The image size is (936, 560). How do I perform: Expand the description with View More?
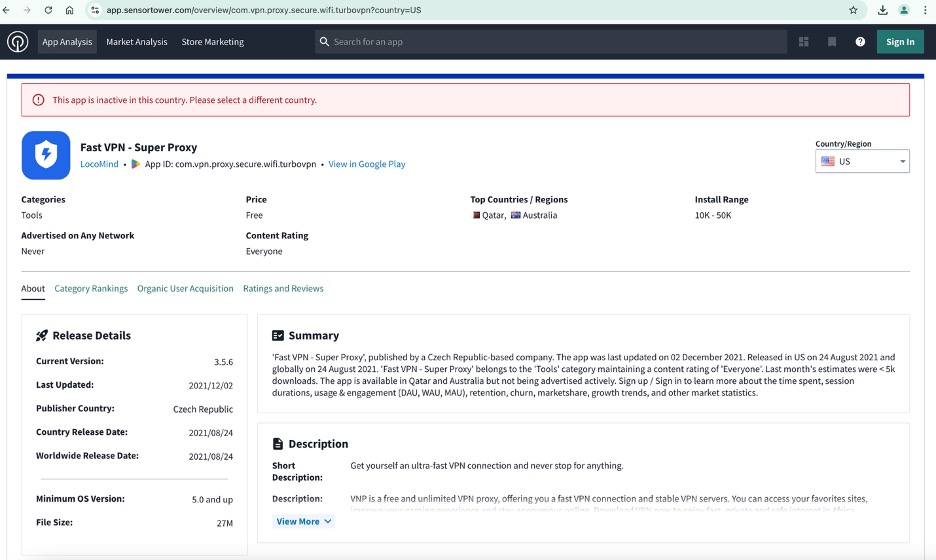304,521
